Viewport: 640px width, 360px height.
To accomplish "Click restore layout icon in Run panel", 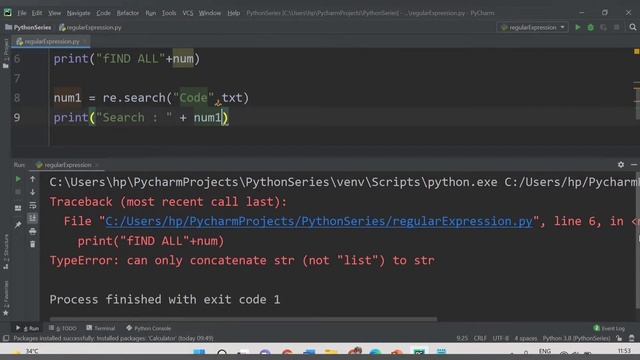I will 18,208.
